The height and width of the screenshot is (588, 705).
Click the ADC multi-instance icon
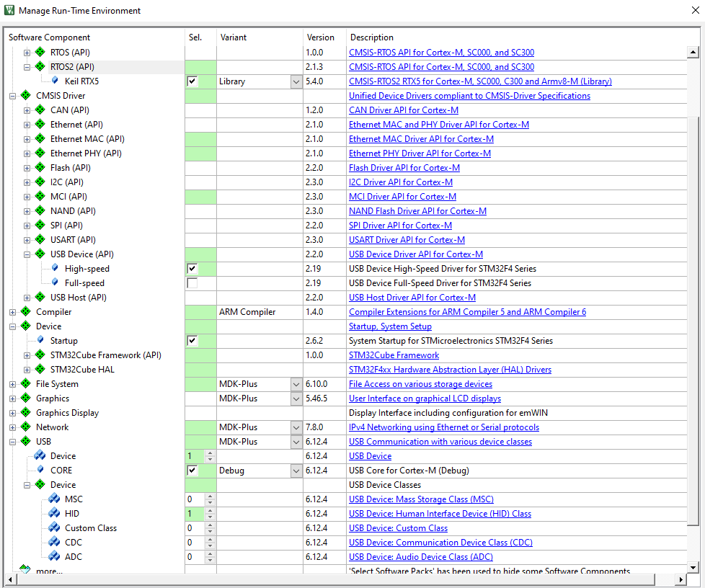point(54,556)
